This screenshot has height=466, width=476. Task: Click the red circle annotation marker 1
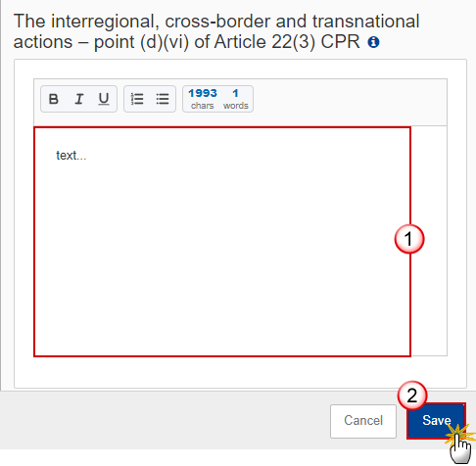point(409,239)
